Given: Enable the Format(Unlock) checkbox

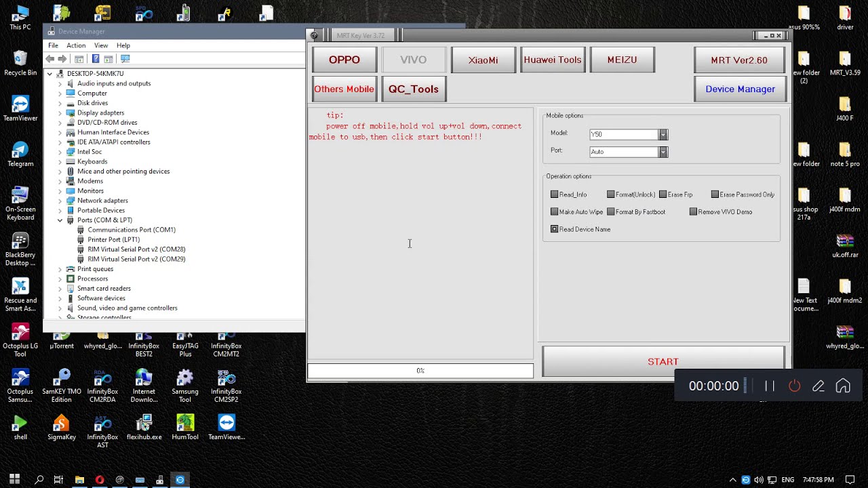Looking at the screenshot, I should 611,195.
